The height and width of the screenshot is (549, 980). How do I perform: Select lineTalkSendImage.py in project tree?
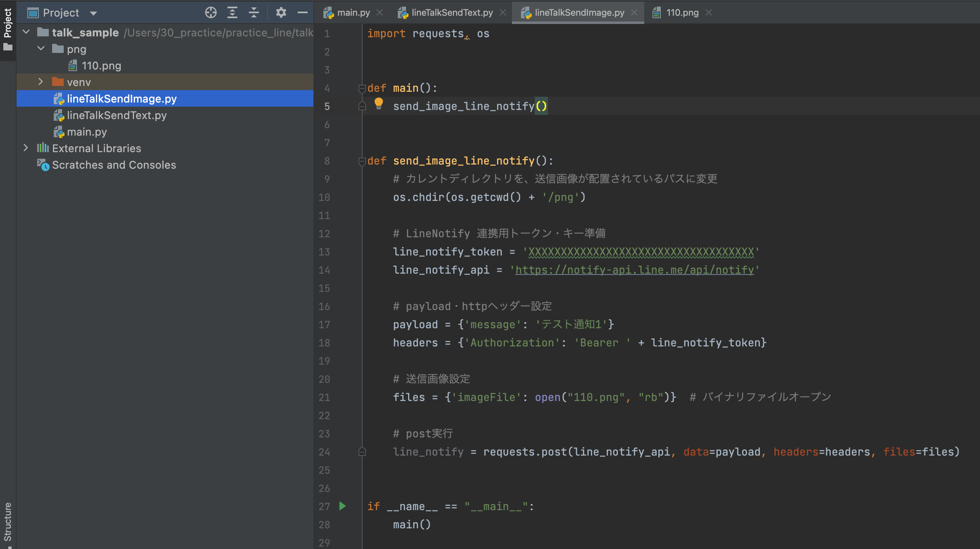point(122,99)
